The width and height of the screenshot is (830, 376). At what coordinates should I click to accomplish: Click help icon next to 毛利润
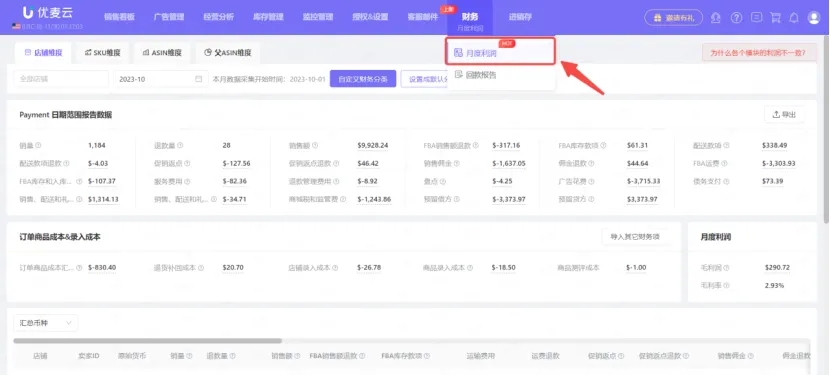click(727, 268)
